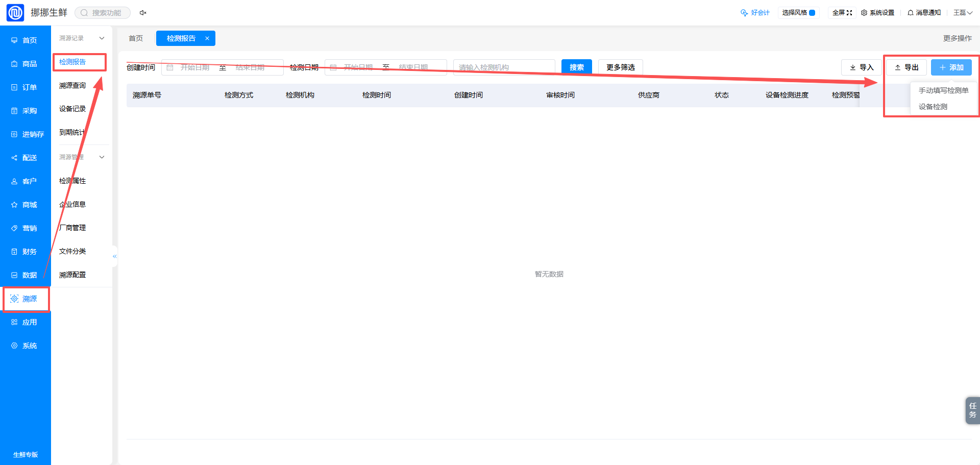
Task: Open 系统设置 in the top bar
Action: pyautogui.click(x=877, y=13)
